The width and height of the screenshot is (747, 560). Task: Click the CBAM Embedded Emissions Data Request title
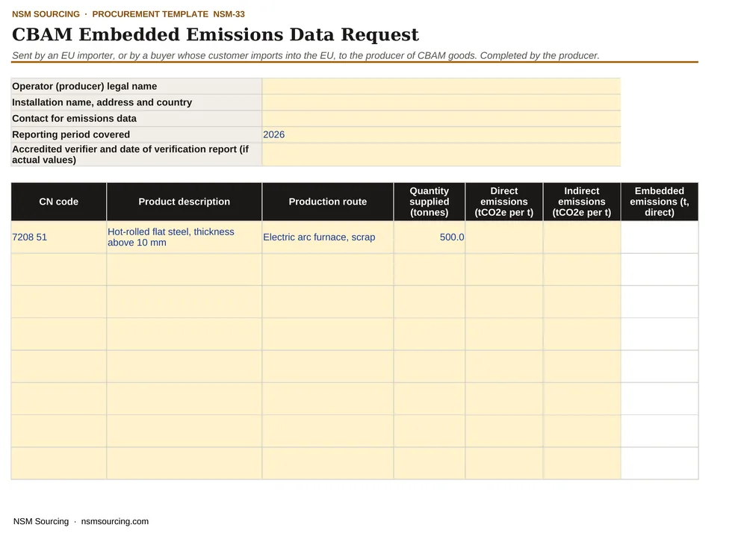[x=215, y=35]
